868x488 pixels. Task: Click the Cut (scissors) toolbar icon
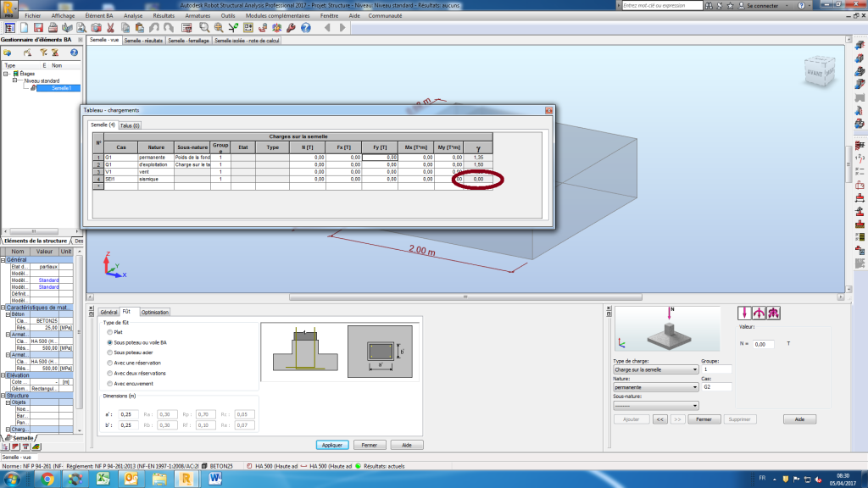click(x=110, y=28)
